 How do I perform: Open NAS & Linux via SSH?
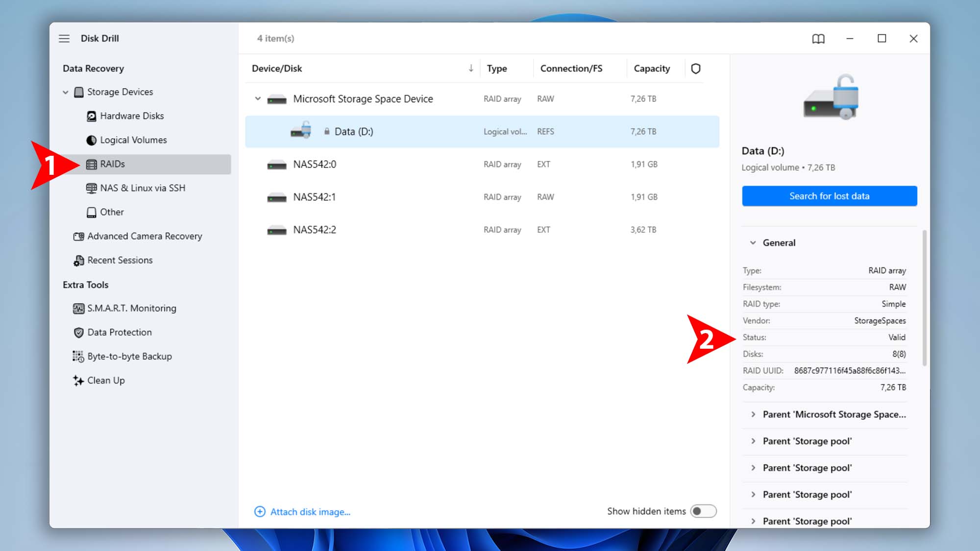click(x=143, y=188)
